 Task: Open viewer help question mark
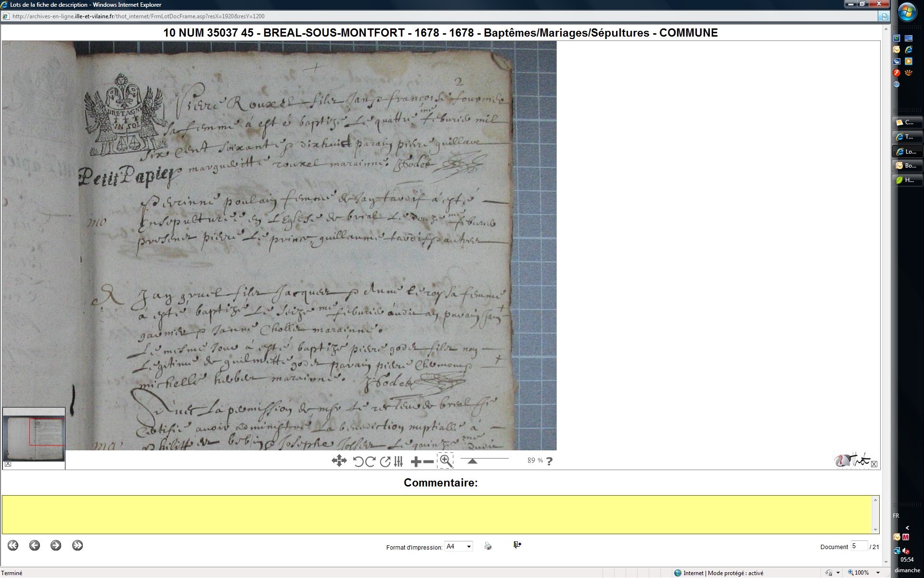(x=549, y=461)
